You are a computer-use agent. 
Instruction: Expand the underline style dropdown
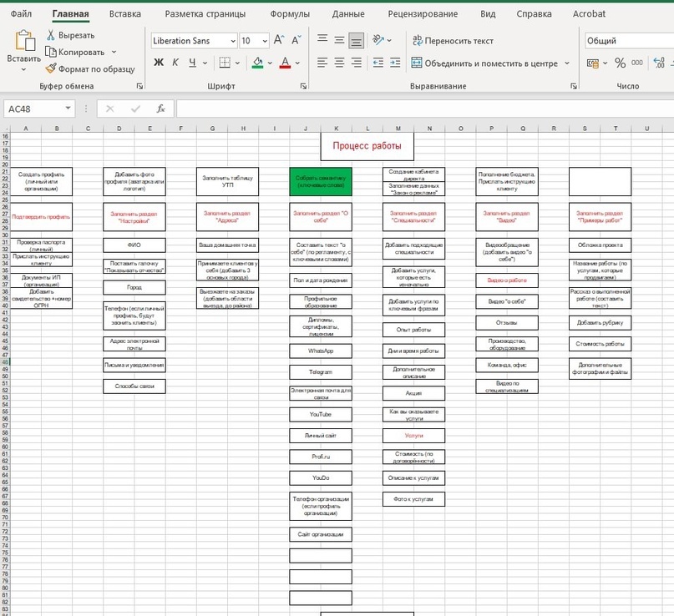click(205, 63)
